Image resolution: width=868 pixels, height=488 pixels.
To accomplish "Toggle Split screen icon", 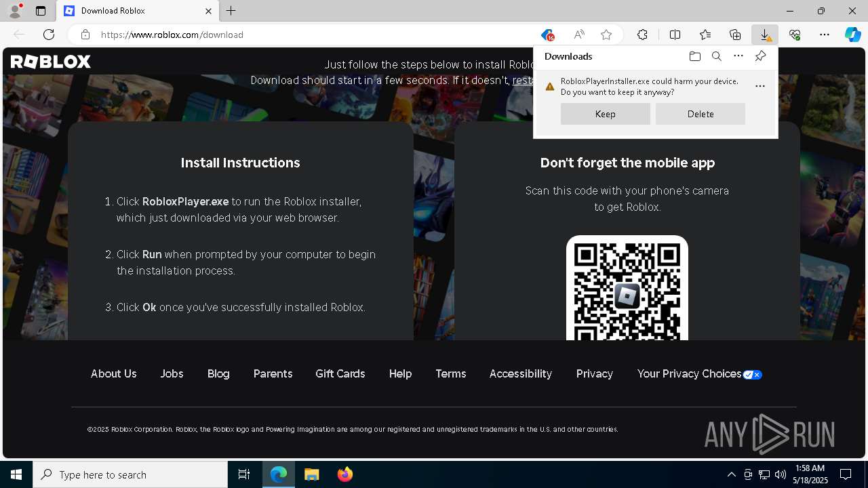I will point(675,35).
